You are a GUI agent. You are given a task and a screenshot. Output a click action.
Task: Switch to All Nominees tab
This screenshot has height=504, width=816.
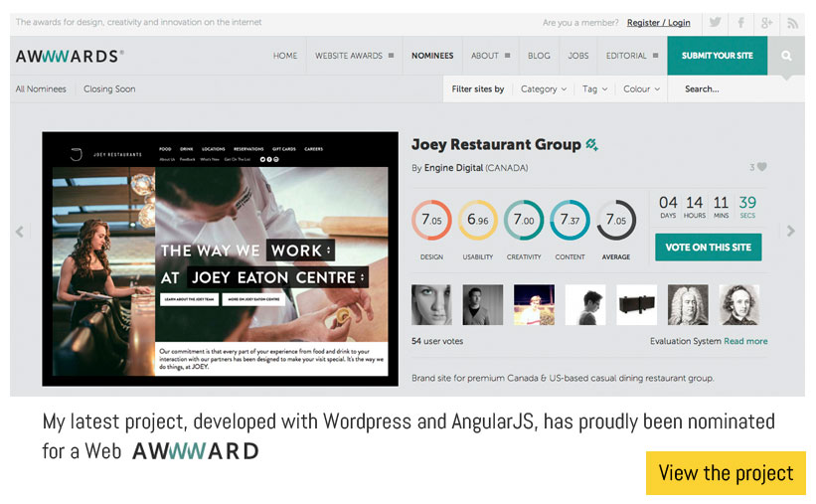pos(41,89)
